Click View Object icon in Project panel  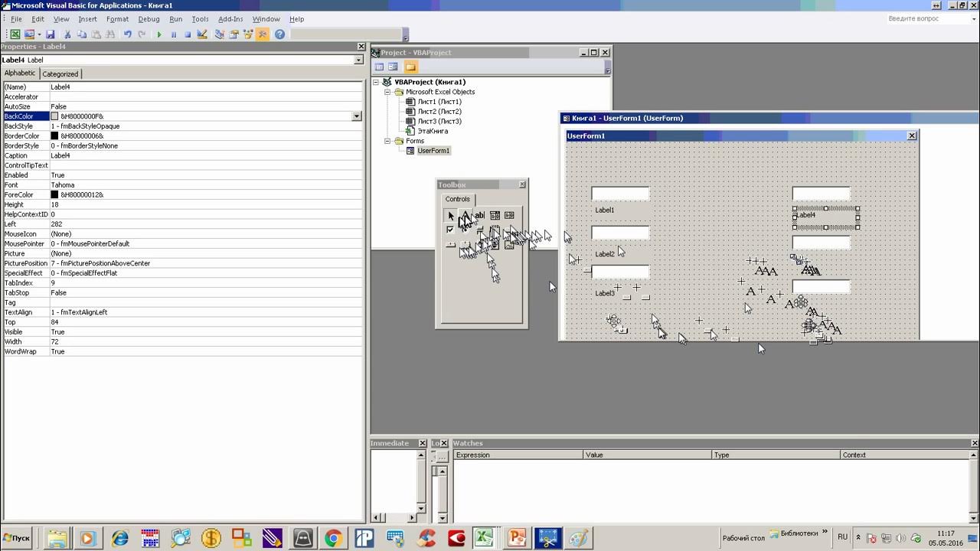point(393,67)
